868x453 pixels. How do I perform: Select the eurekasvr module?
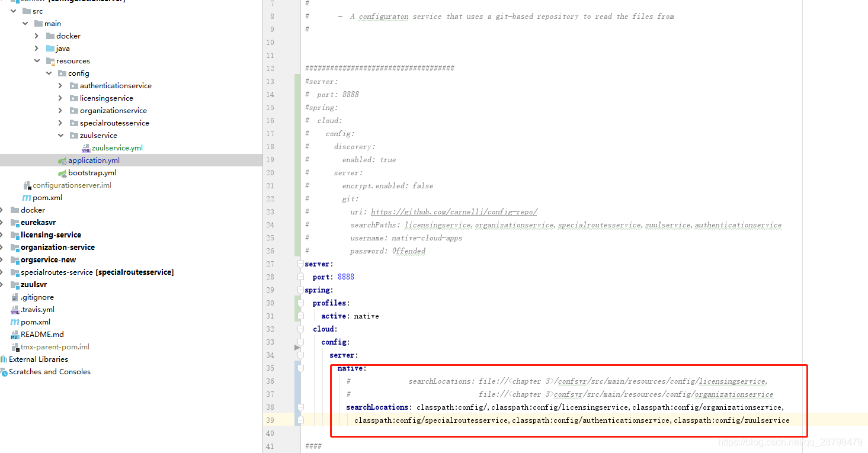pos(39,223)
